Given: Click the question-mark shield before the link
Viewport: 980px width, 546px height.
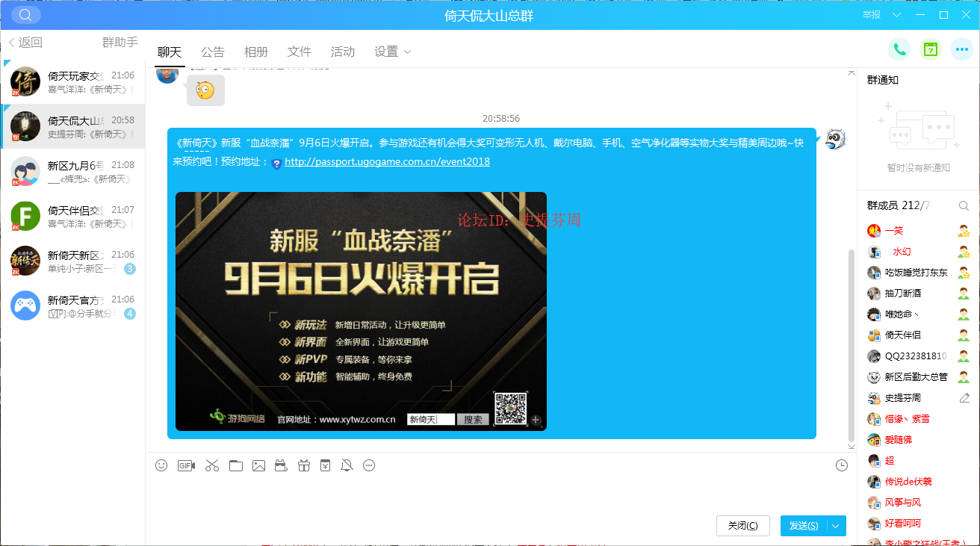Looking at the screenshot, I should tap(276, 163).
